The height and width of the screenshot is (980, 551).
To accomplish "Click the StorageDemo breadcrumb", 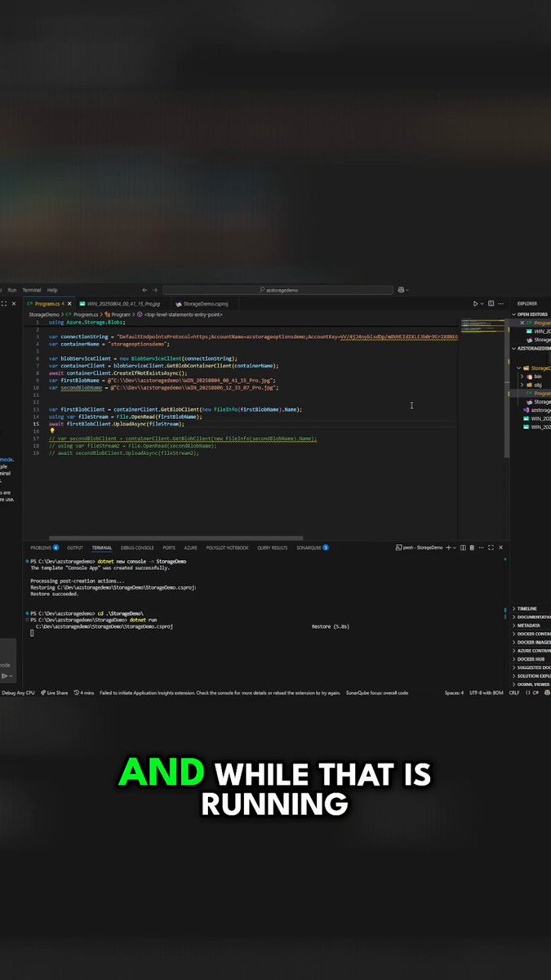I will point(43,314).
